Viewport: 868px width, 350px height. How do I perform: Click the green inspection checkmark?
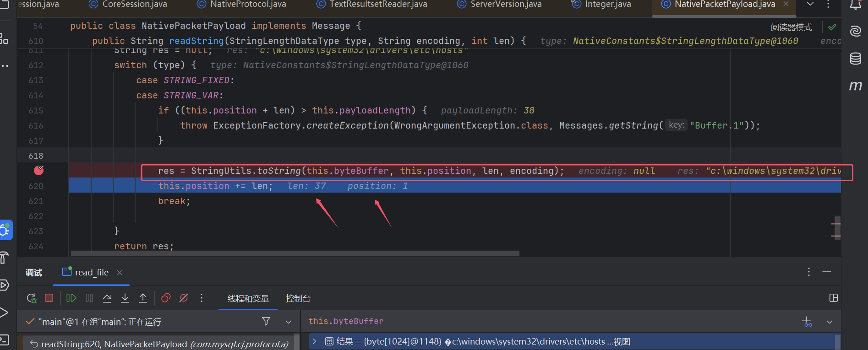832,27
